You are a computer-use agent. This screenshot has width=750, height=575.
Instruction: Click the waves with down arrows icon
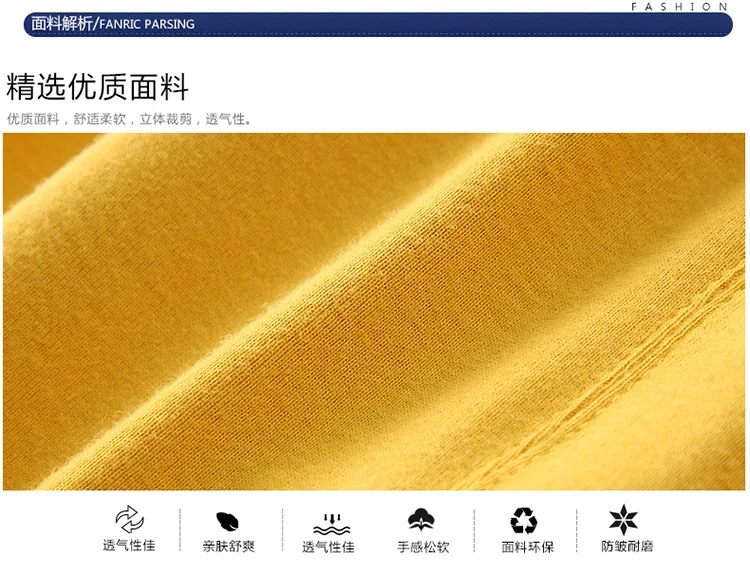331,524
